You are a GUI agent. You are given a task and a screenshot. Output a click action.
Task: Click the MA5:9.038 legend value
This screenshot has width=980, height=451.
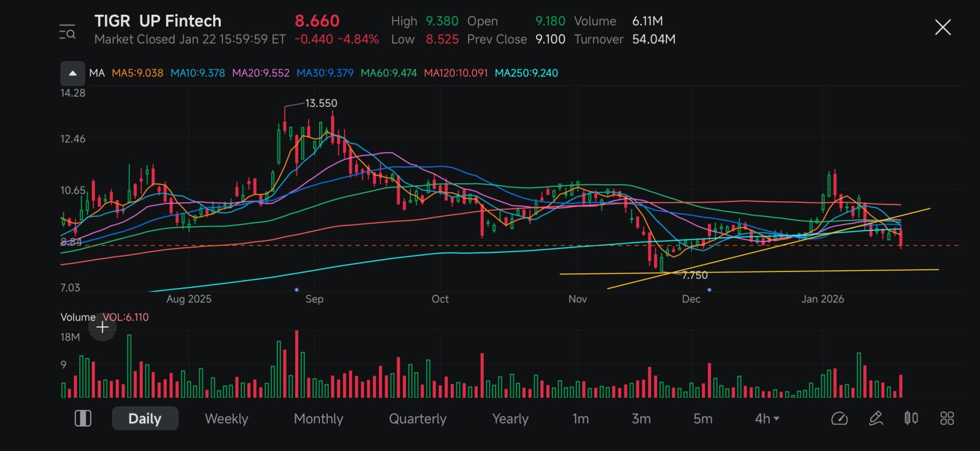tap(138, 73)
